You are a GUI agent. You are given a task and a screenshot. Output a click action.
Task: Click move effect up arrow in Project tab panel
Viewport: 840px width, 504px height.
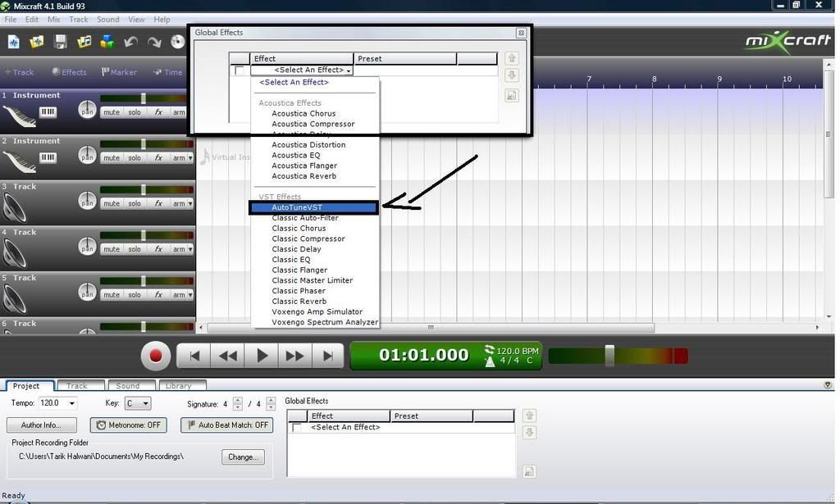pyautogui.click(x=529, y=415)
